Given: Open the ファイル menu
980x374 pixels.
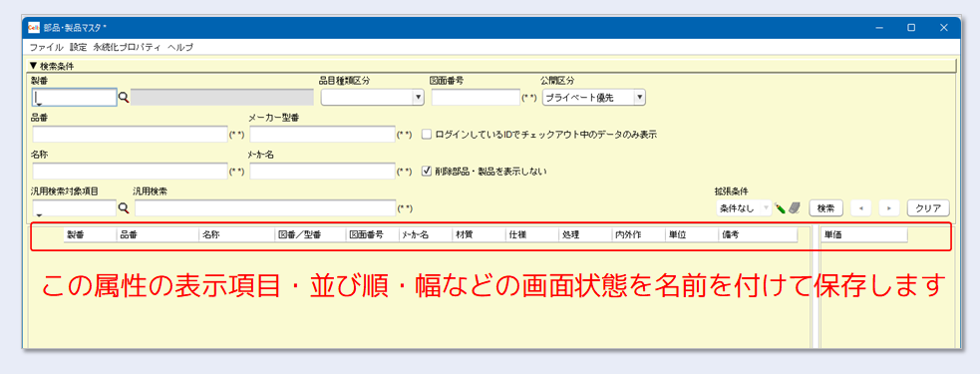Looking at the screenshot, I should (x=46, y=47).
